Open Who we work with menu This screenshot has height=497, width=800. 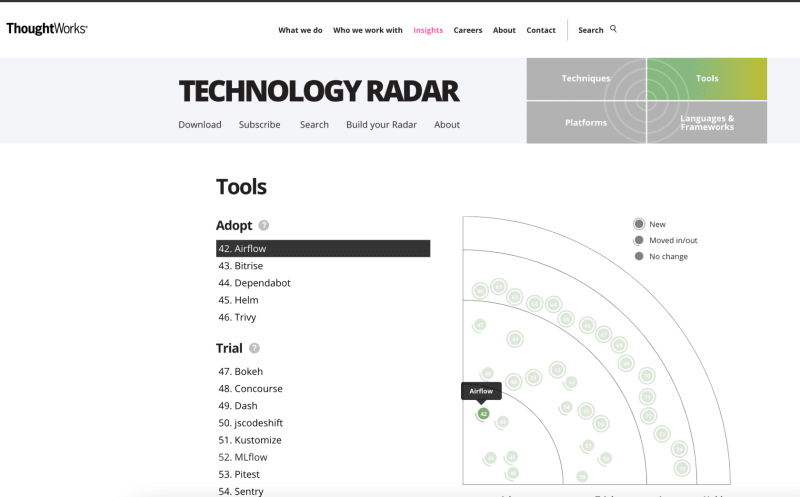tap(368, 30)
